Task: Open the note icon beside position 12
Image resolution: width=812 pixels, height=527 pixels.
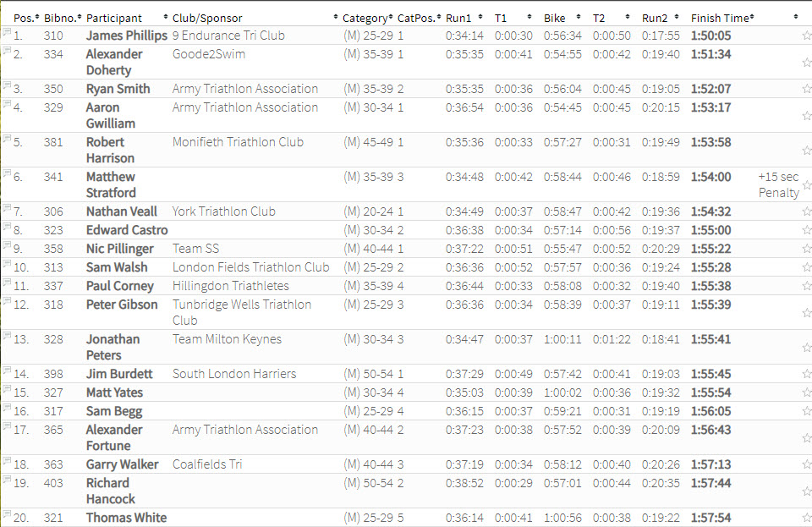Action: 7,301
